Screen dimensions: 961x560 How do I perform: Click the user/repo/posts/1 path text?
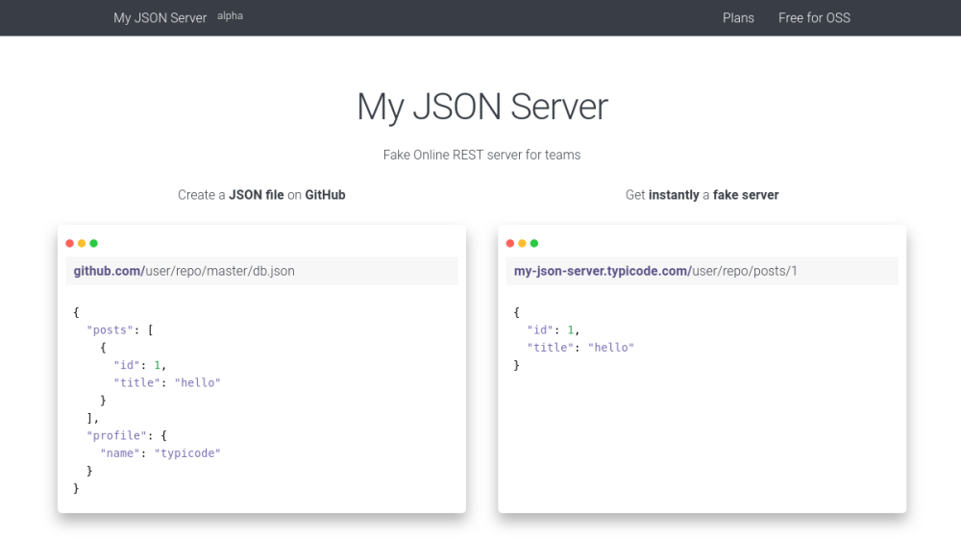pyautogui.click(x=745, y=270)
